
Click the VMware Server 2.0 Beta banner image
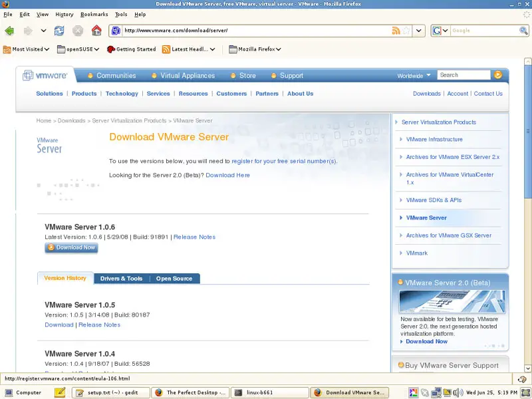(452, 301)
